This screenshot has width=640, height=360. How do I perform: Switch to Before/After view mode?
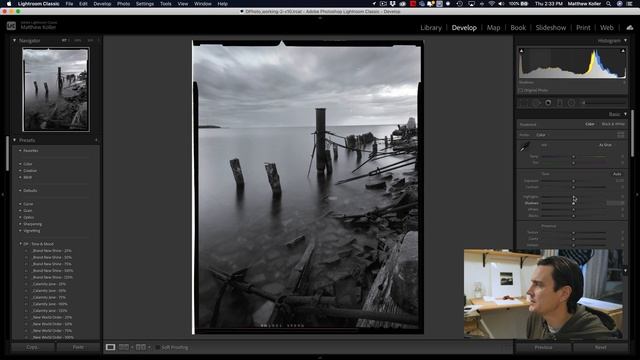click(x=141, y=347)
